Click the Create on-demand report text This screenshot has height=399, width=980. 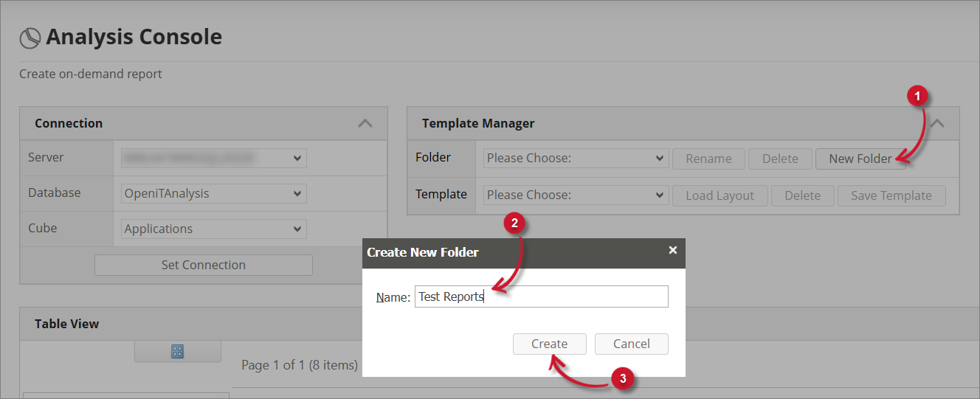pyautogui.click(x=91, y=74)
